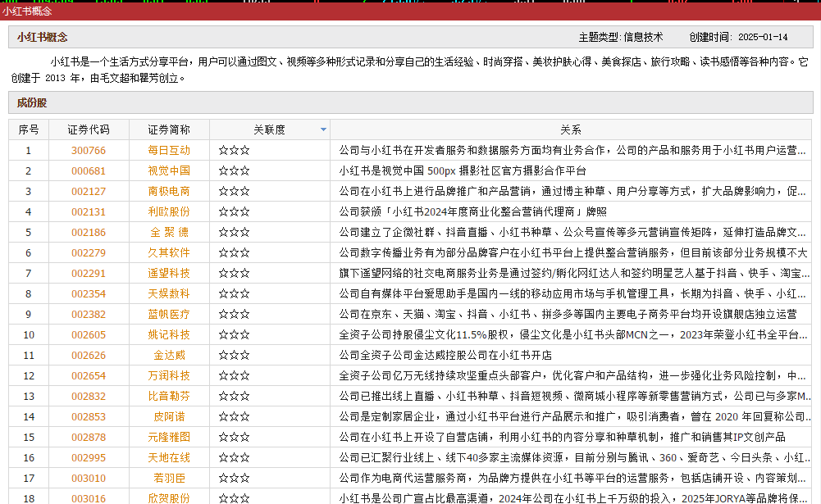
Task: Open stock code 002878
Action: coord(89,438)
